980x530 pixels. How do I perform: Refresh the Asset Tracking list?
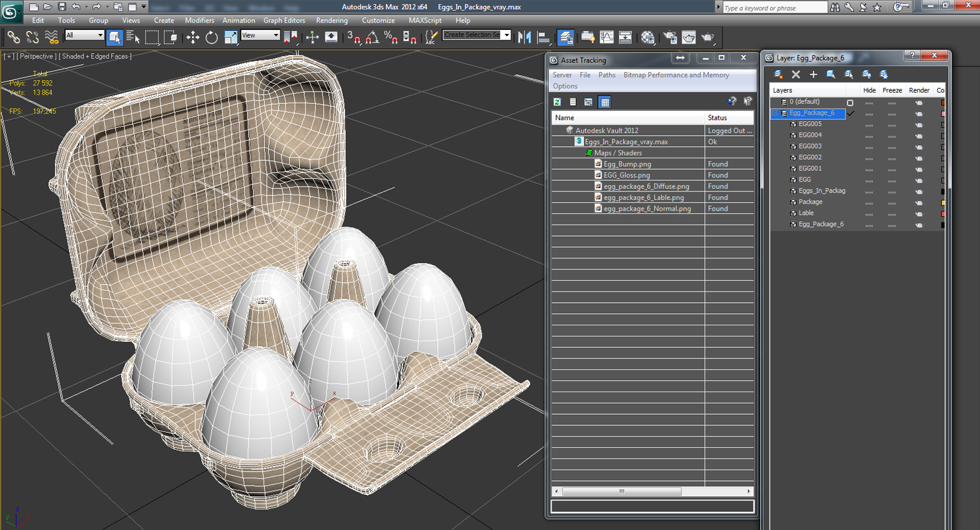558,102
